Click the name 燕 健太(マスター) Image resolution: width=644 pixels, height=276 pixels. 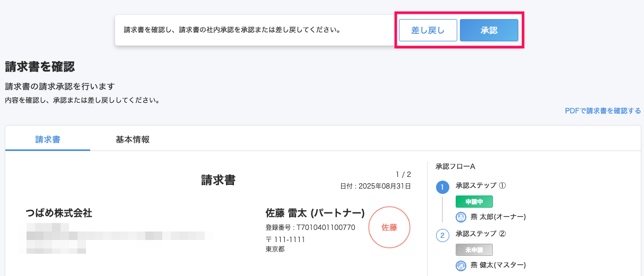(x=498, y=265)
